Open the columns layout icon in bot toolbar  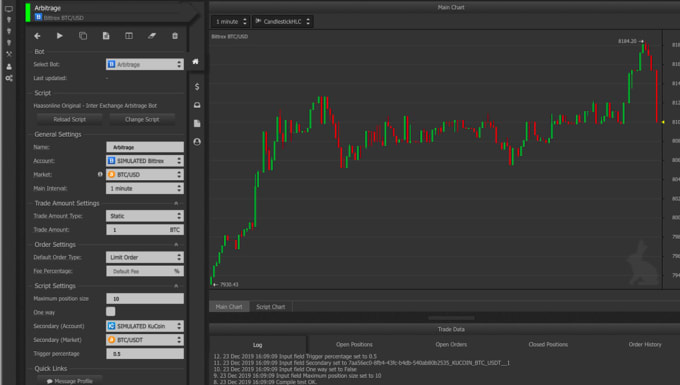[x=129, y=36]
